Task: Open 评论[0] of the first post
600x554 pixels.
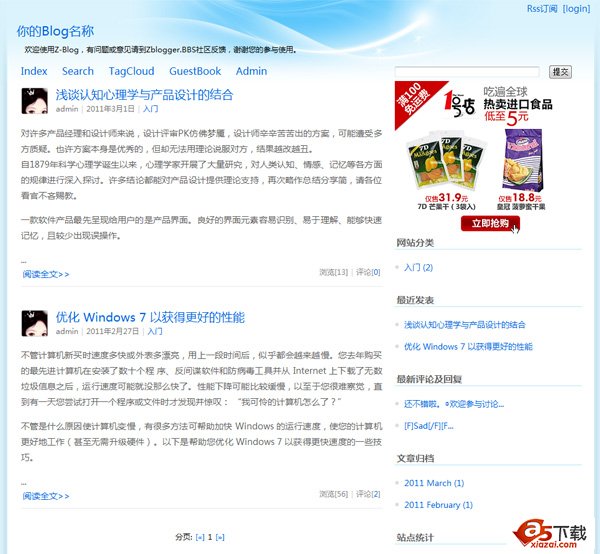Action: (368, 272)
